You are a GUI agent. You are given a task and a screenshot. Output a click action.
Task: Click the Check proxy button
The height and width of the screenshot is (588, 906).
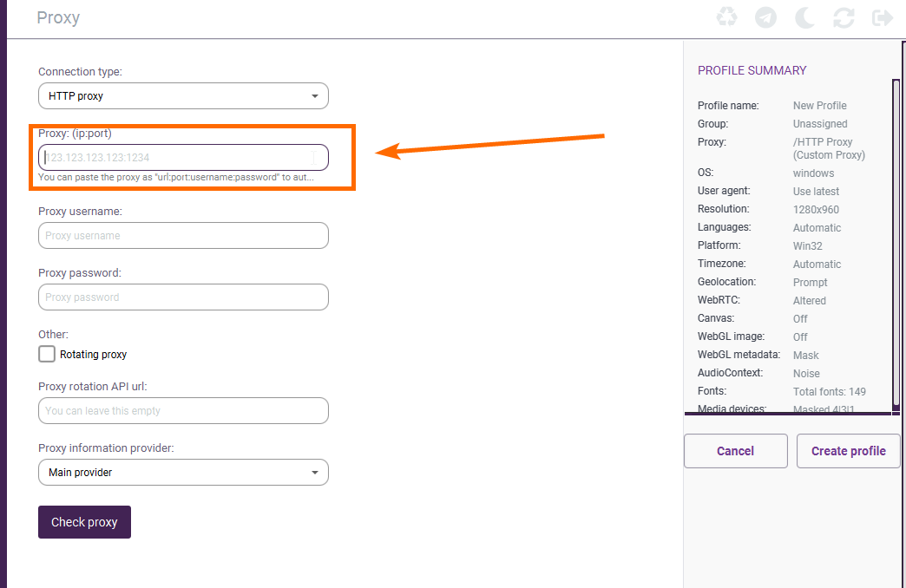point(84,522)
